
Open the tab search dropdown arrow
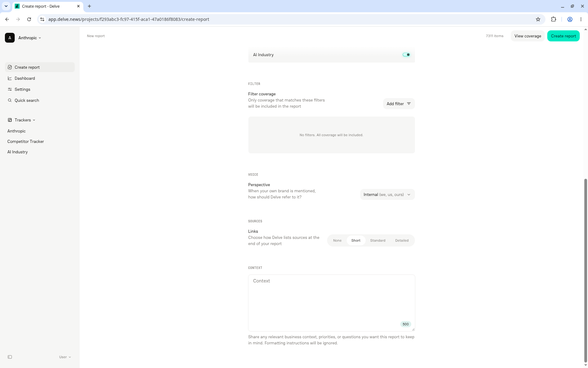tap(6, 6)
